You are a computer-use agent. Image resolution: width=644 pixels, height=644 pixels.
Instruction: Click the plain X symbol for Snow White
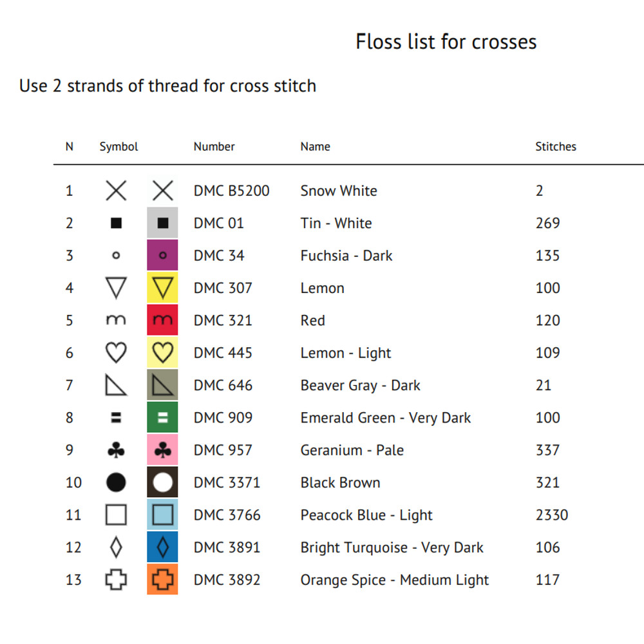point(116,191)
